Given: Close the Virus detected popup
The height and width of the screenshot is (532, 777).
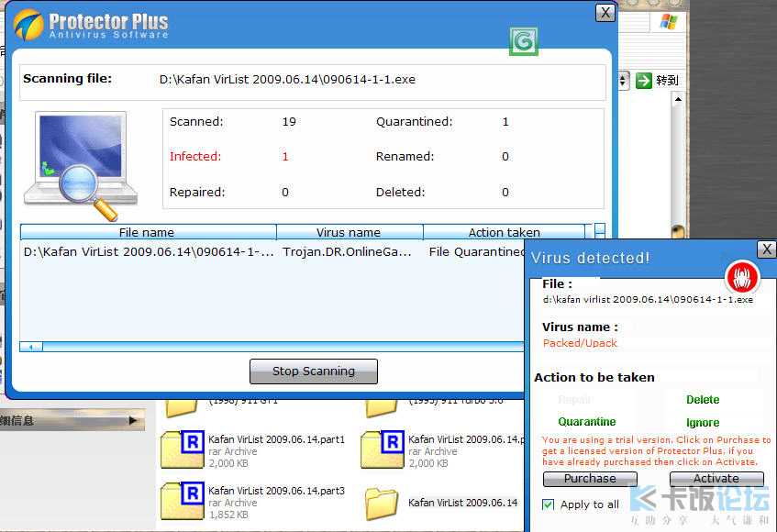Looking at the screenshot, I should (x=767, y=249).
